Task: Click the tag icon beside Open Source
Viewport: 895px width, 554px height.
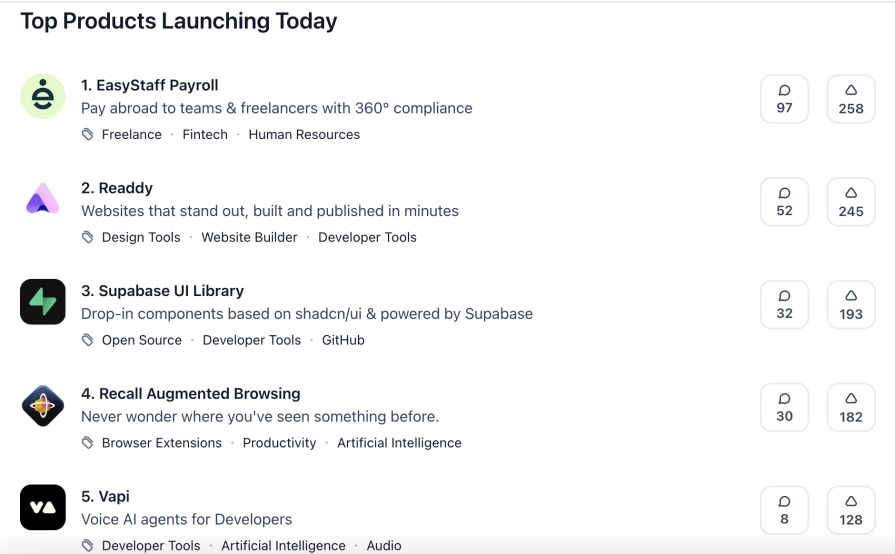Action: point(87,340)
